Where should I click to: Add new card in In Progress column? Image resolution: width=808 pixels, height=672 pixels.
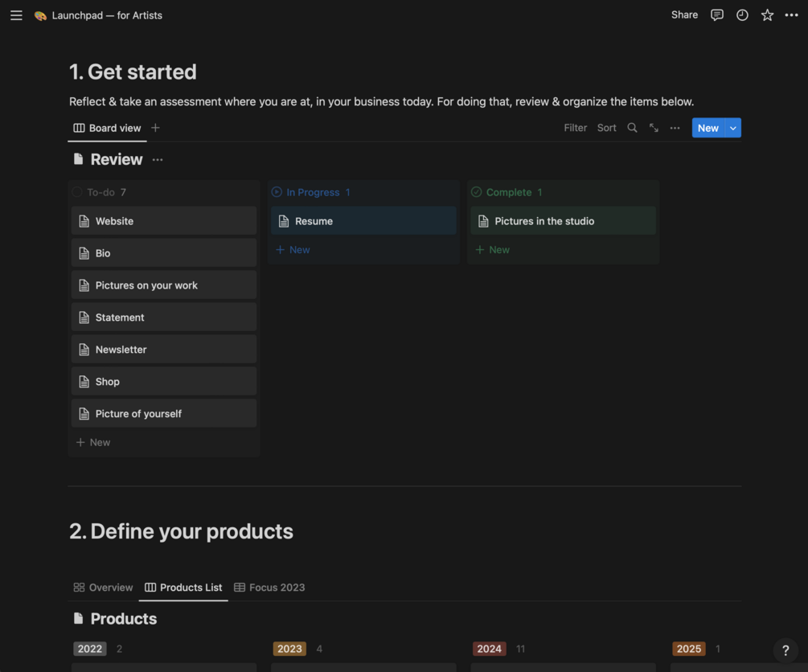click(293, 250)
